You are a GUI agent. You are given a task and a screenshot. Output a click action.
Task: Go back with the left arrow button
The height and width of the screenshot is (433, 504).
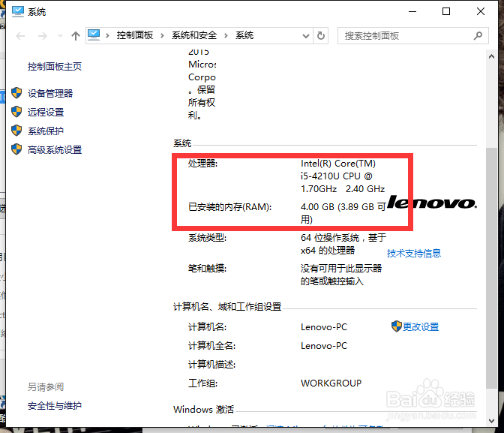[x=20, y=36]
